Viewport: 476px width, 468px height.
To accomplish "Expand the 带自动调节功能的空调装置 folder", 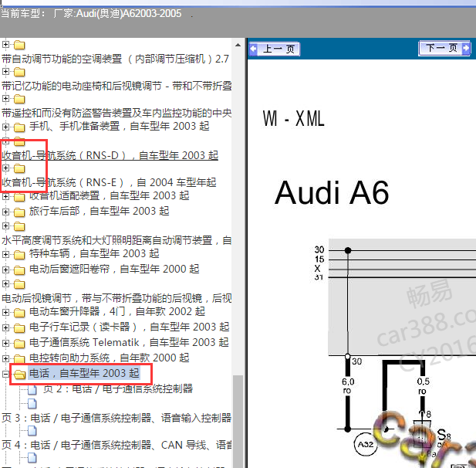I will (5, 44).
